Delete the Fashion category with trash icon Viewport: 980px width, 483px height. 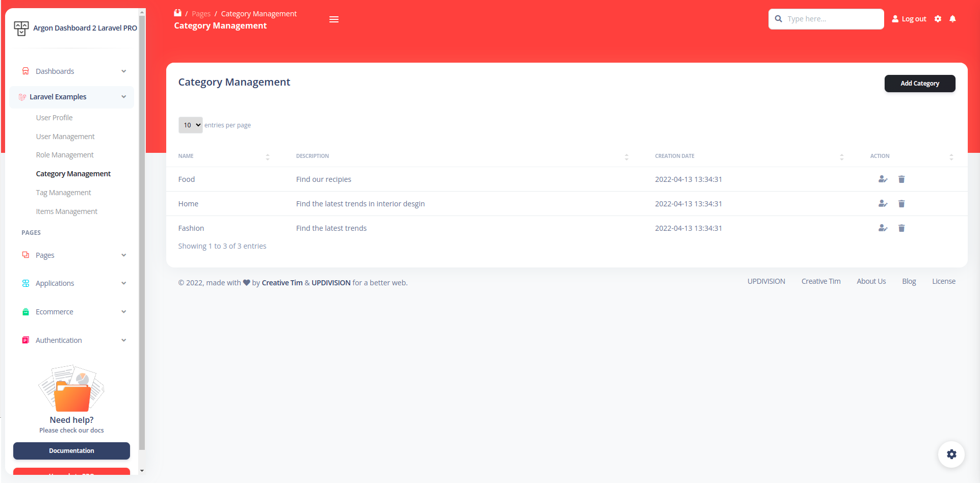pyautogui.click(x=901, y=228)
